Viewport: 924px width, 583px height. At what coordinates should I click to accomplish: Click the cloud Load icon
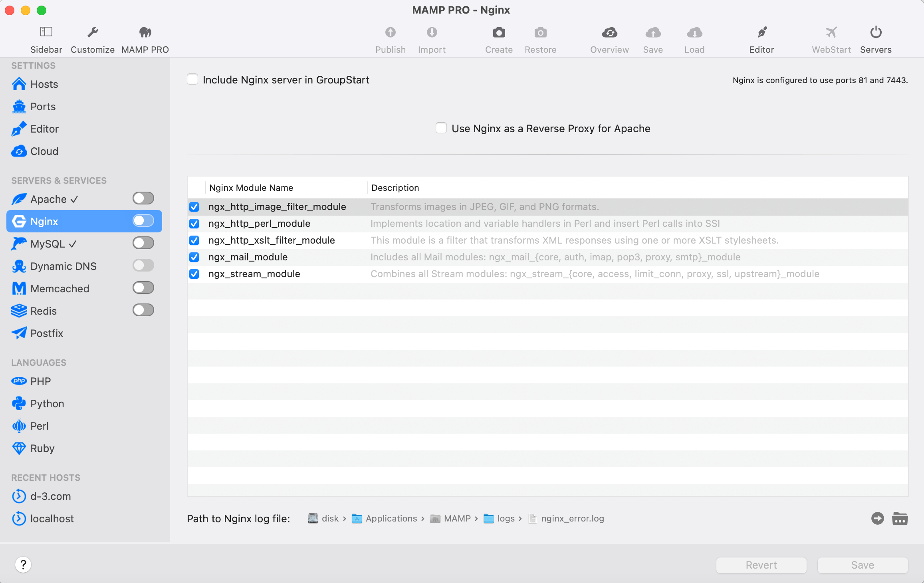(695, 32)
